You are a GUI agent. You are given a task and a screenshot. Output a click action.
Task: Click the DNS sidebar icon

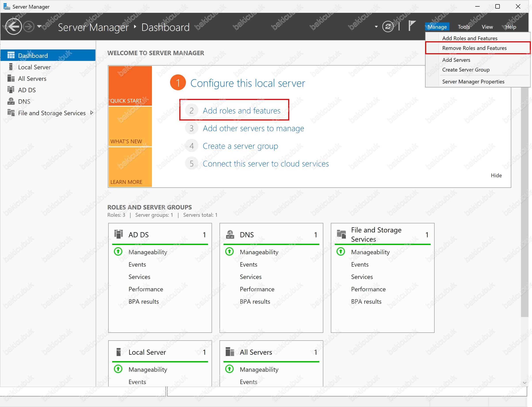(11, 101)
